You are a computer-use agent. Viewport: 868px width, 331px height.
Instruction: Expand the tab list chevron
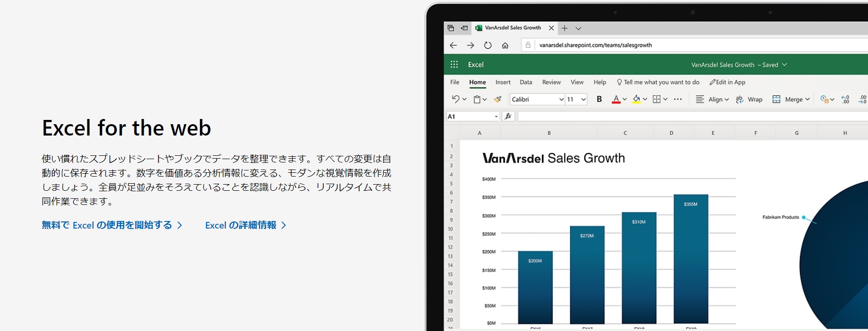pyautogui.click(x=578, y=28)
